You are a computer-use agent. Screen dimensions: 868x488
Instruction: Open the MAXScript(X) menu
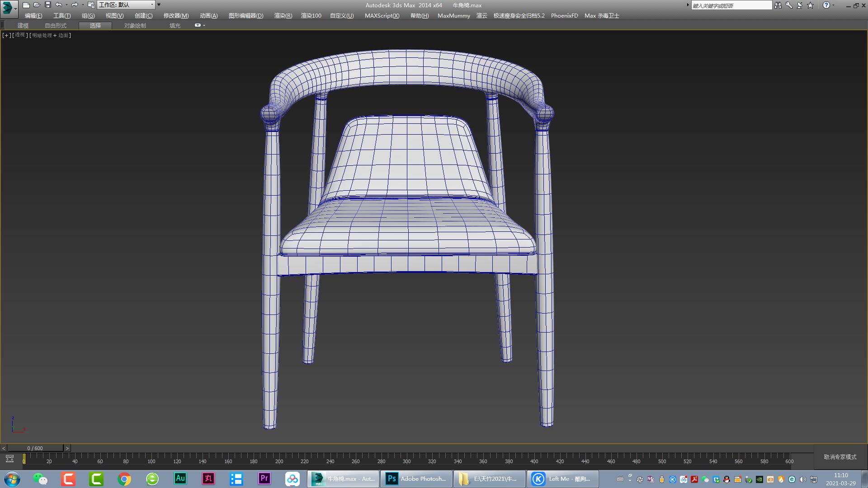pyautogui.click(x=382, y=15)
